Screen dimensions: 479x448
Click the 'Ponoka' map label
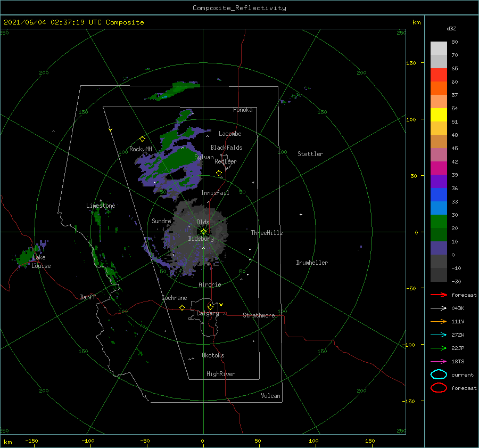pyautogui.click(x=243, y=110)
